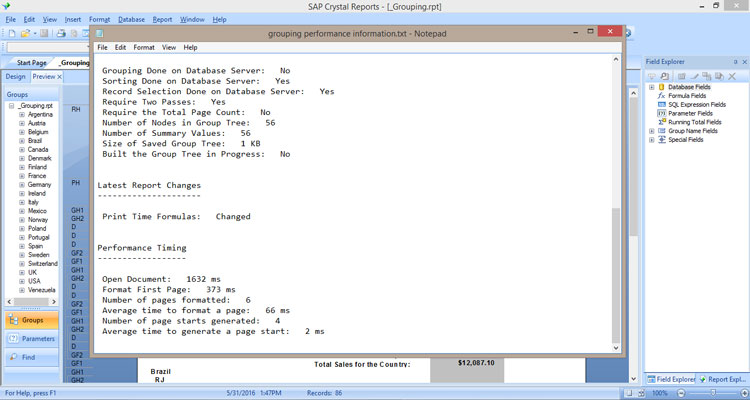
Task: Open the Window menu in Crystal Reports
Action: 192,20
